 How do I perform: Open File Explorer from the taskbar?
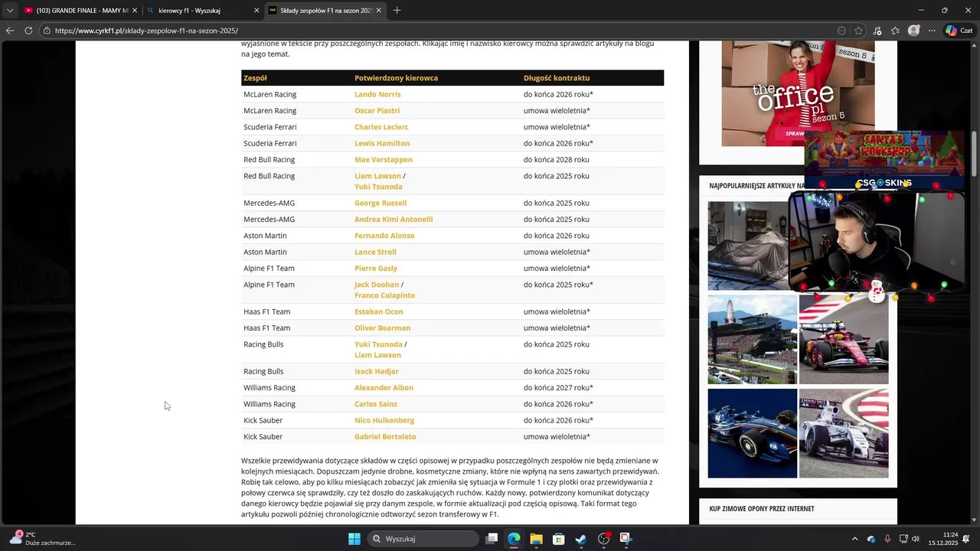(536, 539)
